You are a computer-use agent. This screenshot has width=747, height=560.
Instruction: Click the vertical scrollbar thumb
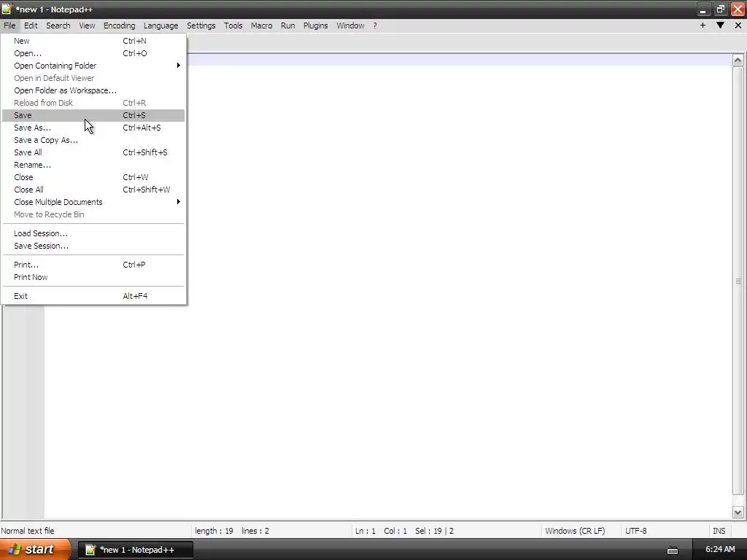point(738,281)
